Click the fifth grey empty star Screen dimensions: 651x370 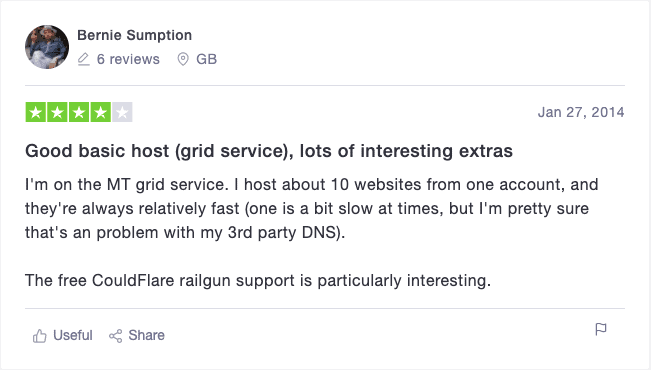coord(122,112)
